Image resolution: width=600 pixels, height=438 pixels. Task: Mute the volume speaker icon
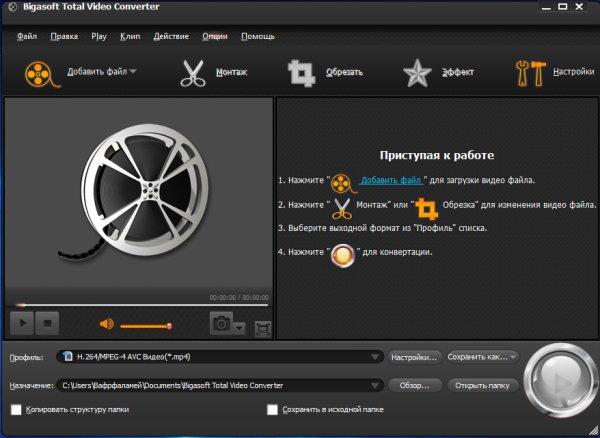coord(107,324)
